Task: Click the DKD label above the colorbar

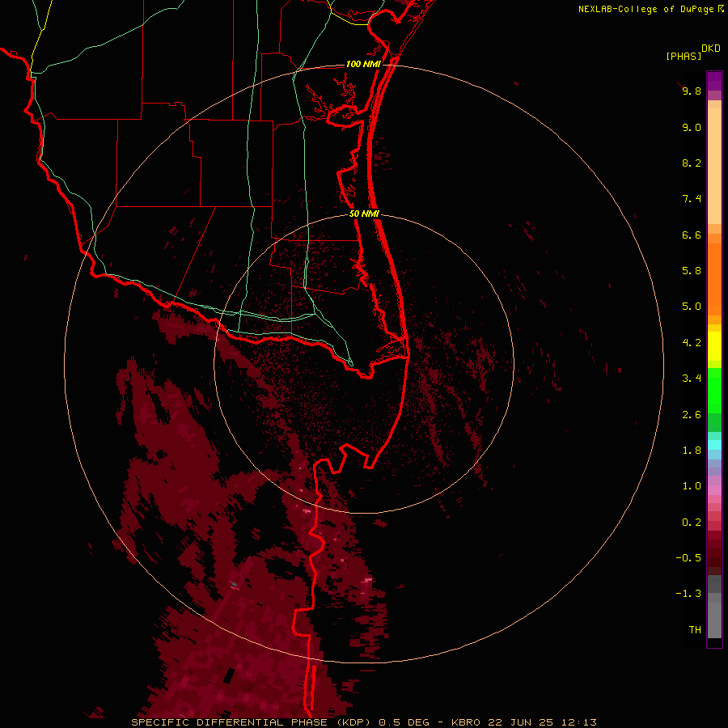Action: click(x=711, y=49)
